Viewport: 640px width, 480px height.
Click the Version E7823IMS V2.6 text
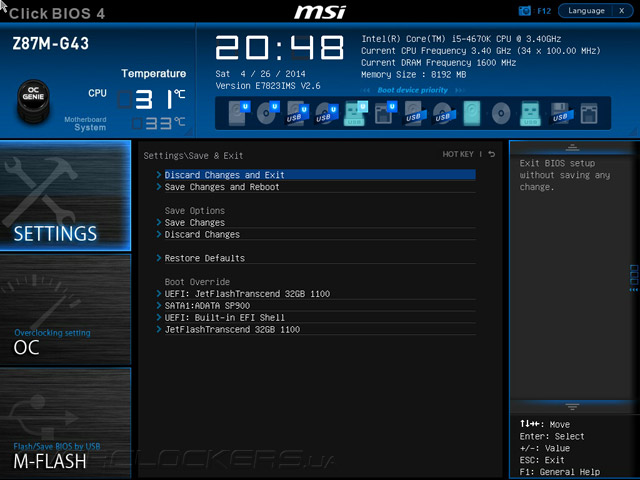pos(268,86)
